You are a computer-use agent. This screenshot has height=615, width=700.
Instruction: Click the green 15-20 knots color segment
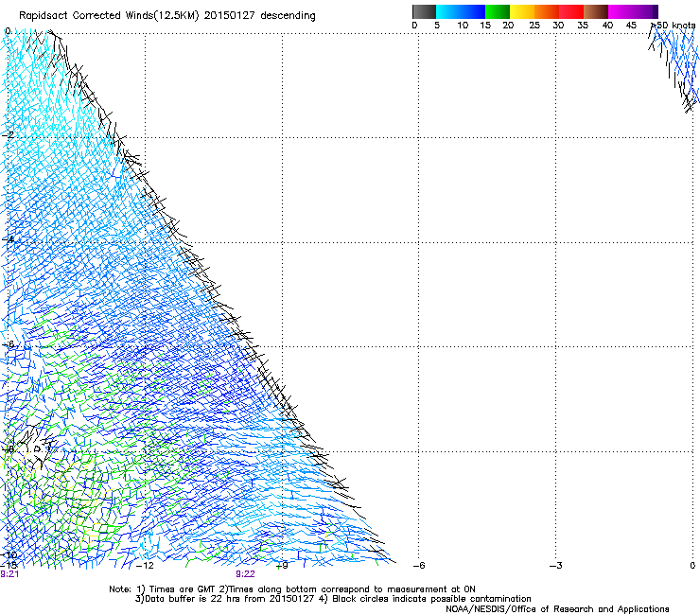(498, 11)
